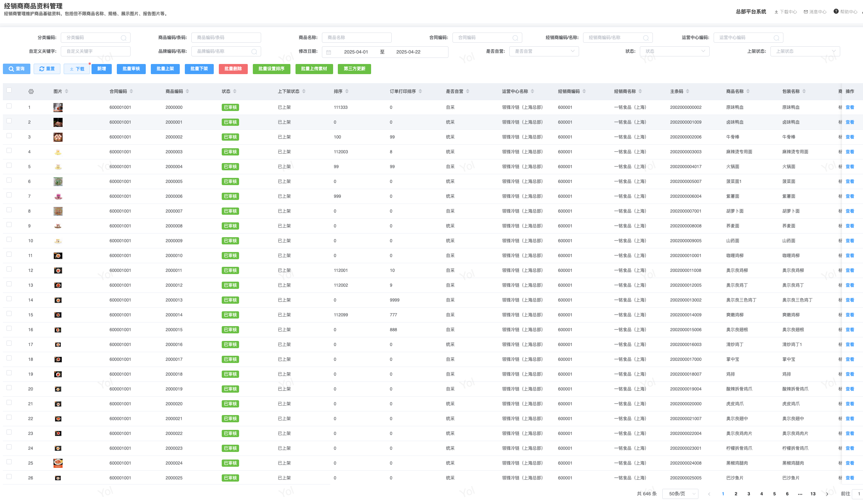Image resolution: width=863 pixels, height=504 pixels.
Task: Click the red 批量删除 button
Action: click(233, 69)
